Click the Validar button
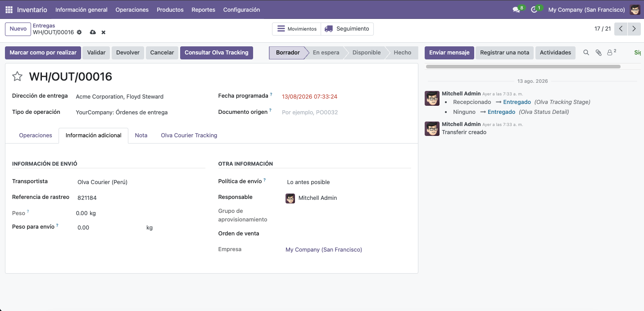Viewport: 644px width, 311px height. 96,53
